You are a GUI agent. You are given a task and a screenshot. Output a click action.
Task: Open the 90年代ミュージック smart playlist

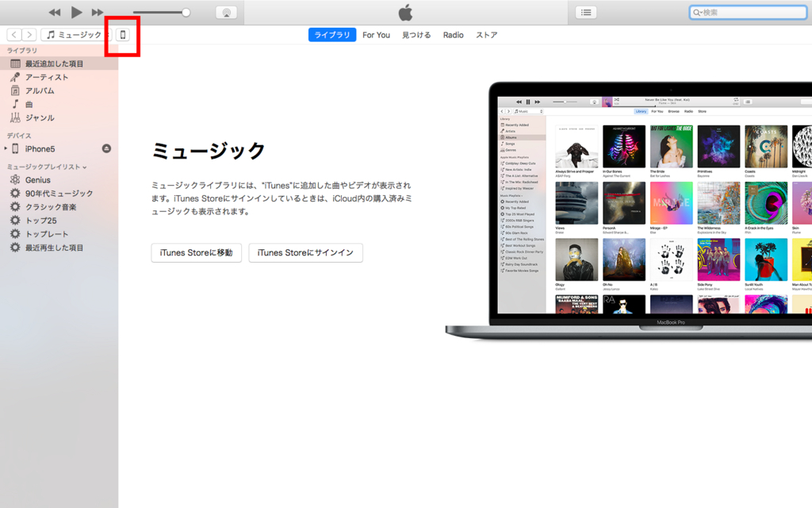coord(59,194)
